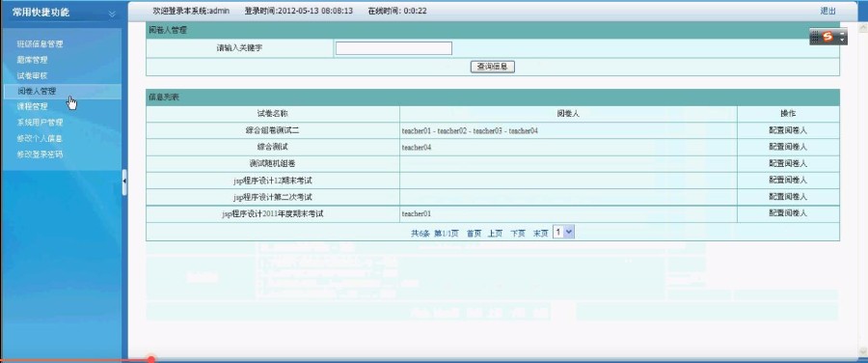Click 配置阅卷人 for 综合测试
Viewport: 868px width, 363px height.
788,148
